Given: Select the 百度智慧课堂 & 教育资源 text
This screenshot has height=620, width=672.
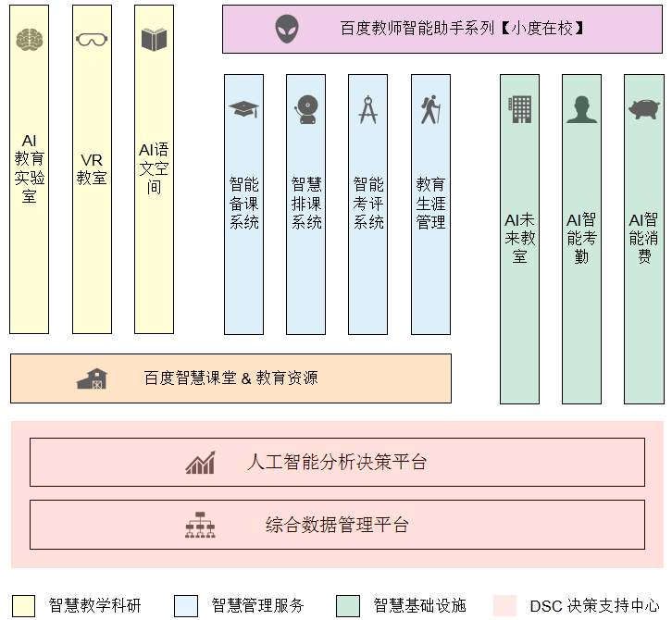Looking at the screenshot, I should [231, 378].
